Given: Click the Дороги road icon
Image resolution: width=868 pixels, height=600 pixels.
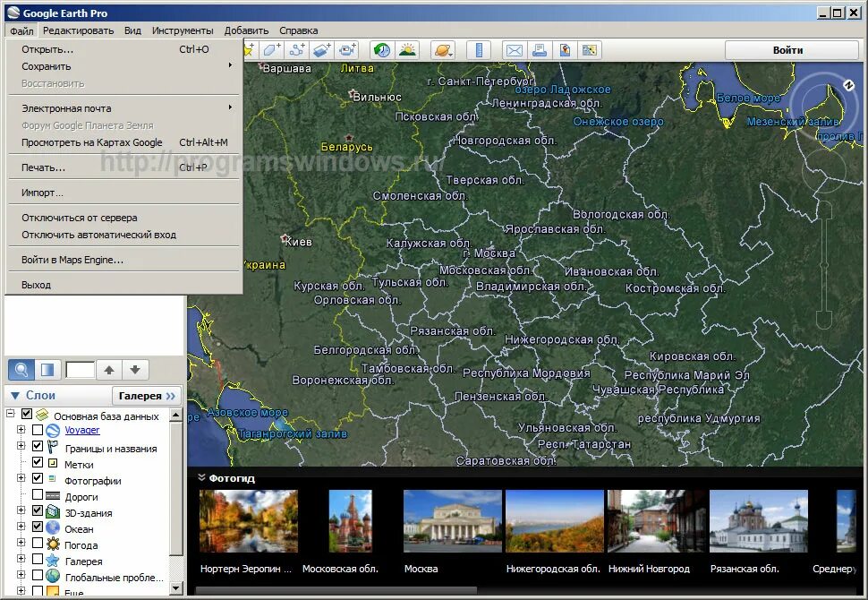Looking at the screenshot, I should tap(53, 495).
